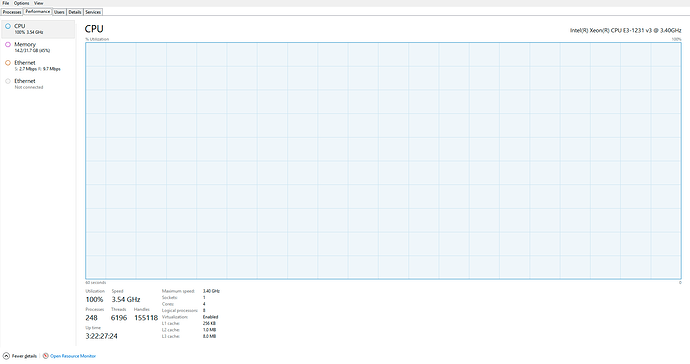Click the blue CPU circle icon
Image resolution: width=690 pixels, height=364 pixels.
click(x=8, y=26)
